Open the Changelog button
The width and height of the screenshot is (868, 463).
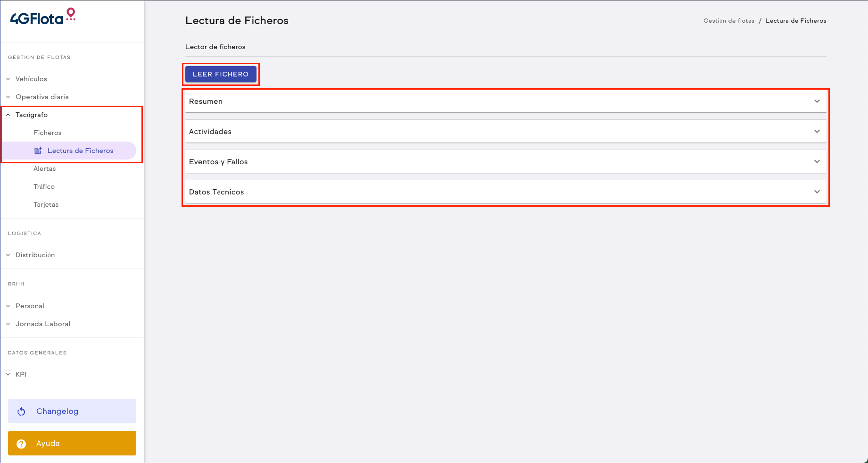click(x=72, y=411)
